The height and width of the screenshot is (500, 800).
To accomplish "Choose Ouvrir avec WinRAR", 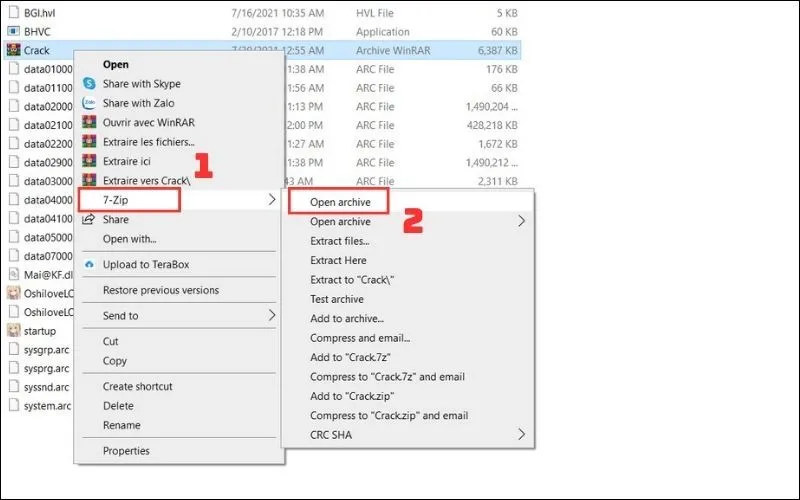I will click(x=148, y=122).
